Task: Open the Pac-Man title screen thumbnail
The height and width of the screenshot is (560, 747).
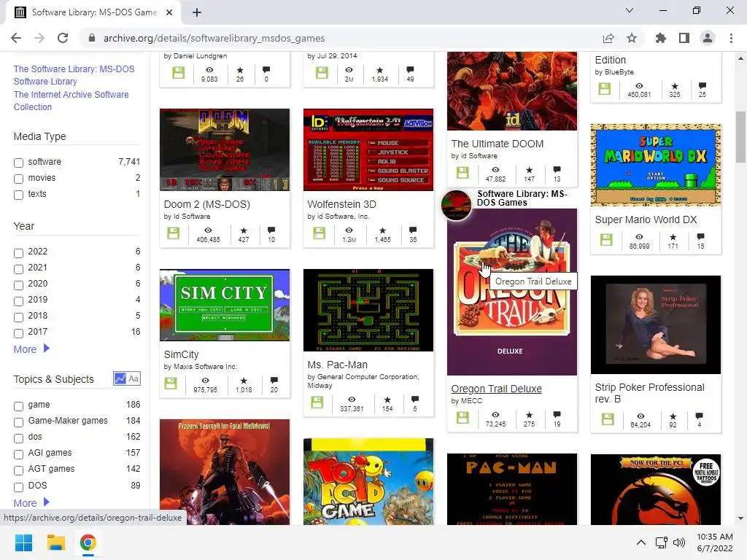Action: 511,489
